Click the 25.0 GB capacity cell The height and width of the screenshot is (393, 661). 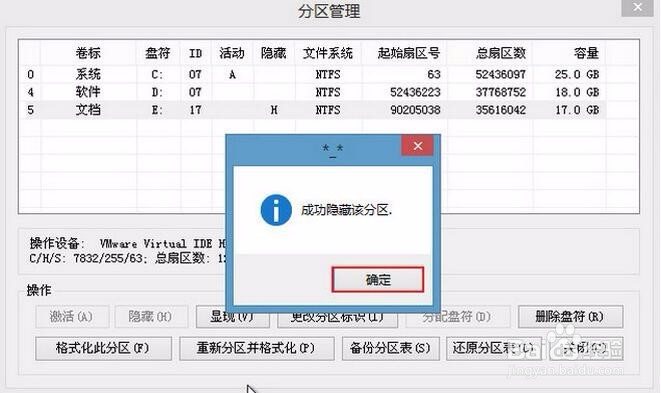pyautogui.click(x=577, y=75)
